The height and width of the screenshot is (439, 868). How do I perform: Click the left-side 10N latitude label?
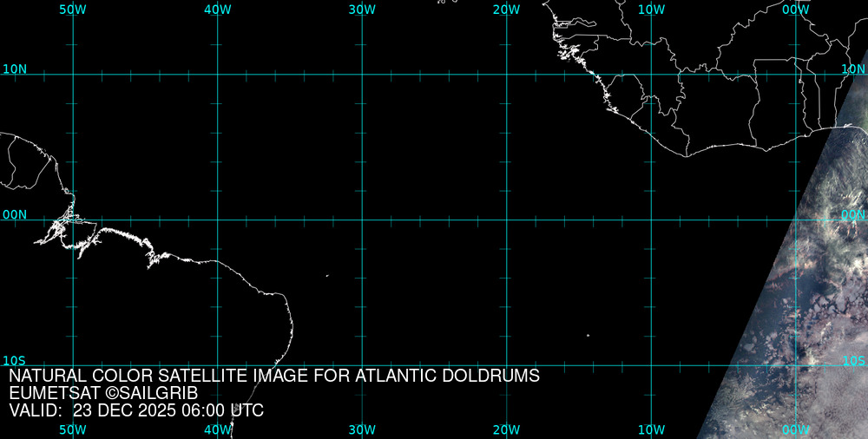click(14, 69)
